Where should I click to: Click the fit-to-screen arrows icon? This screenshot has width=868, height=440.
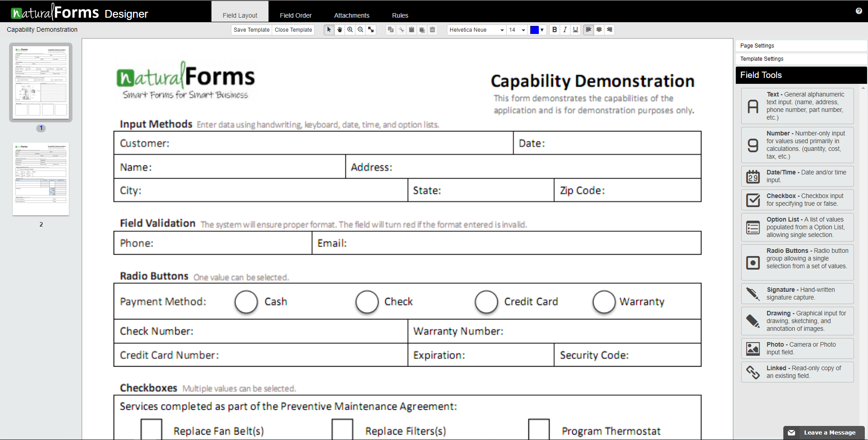[371, 29]
